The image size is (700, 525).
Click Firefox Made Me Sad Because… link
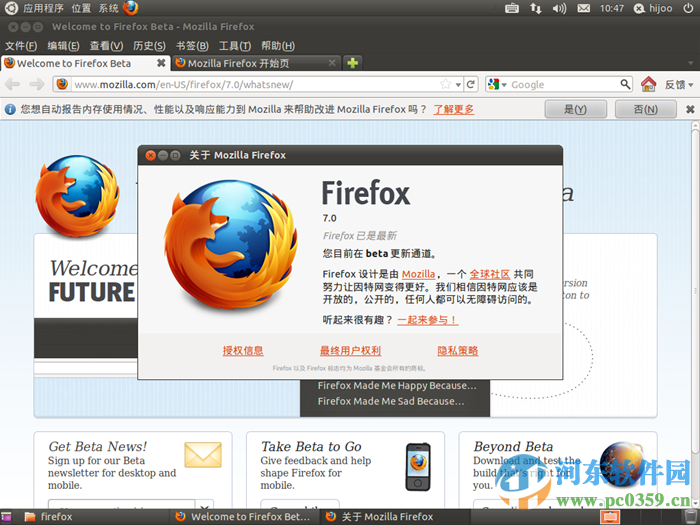click(391, 401)
